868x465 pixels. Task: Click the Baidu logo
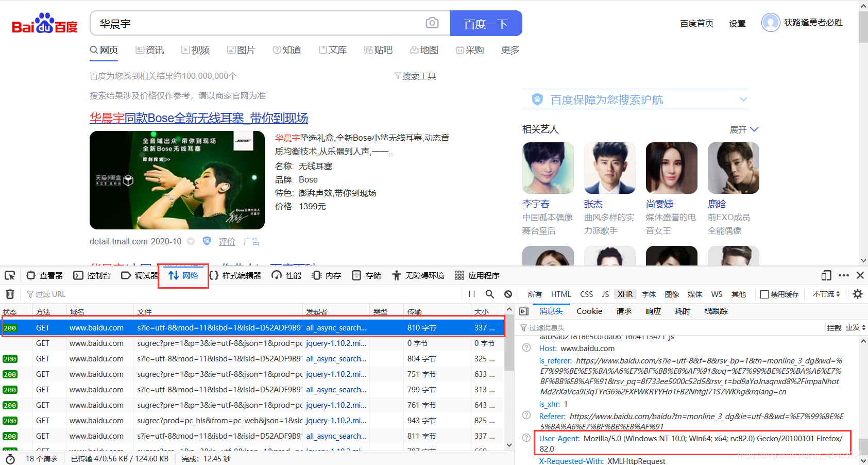coord(45,23)
